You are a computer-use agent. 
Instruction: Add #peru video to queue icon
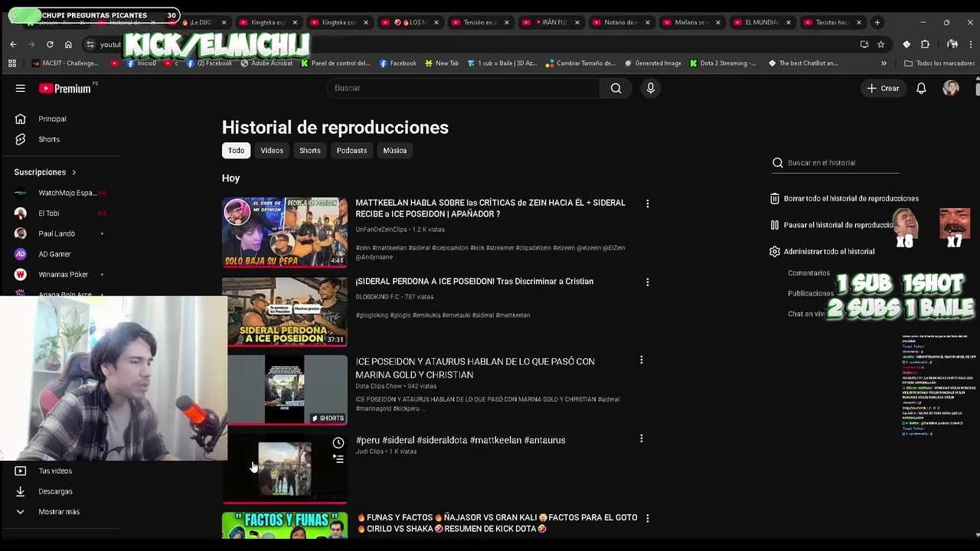click(338, 459)
